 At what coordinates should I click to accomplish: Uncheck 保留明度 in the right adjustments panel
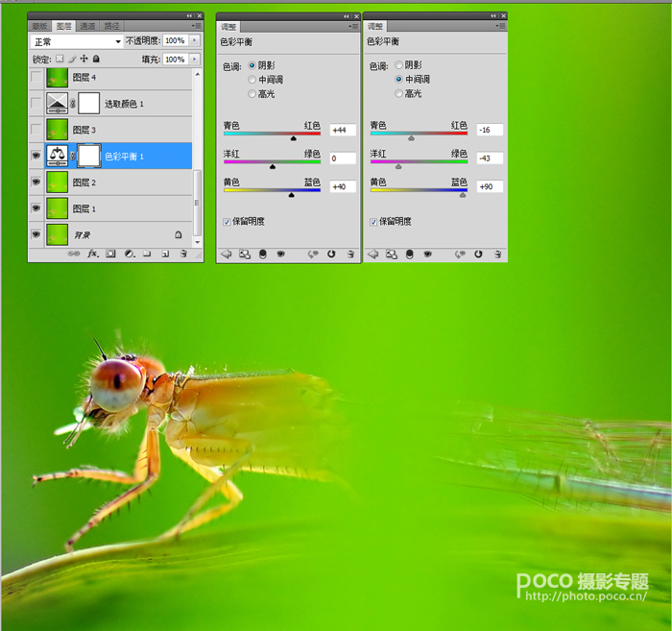coord(373,222)
